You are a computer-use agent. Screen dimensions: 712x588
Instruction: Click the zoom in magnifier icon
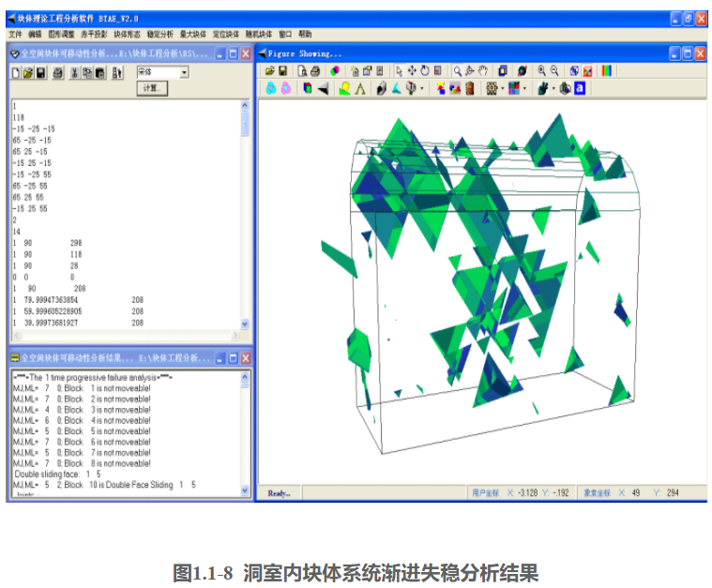(x=542, y=70)
